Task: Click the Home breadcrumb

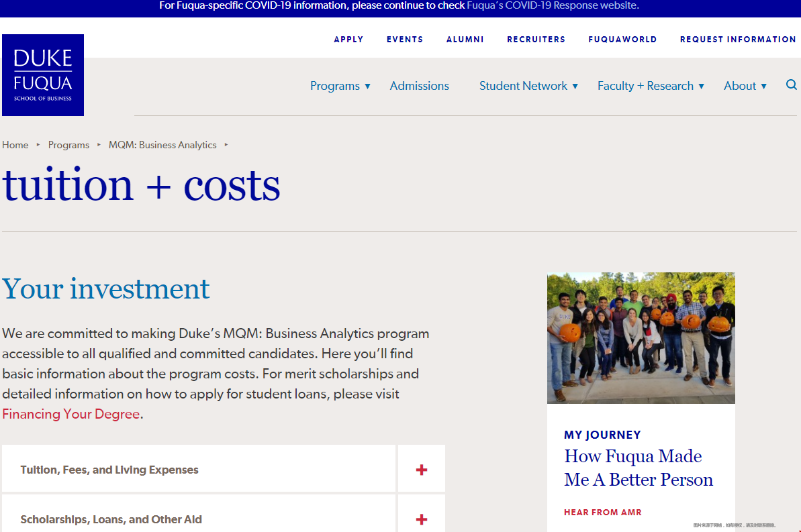Action: tap(15, 145)
